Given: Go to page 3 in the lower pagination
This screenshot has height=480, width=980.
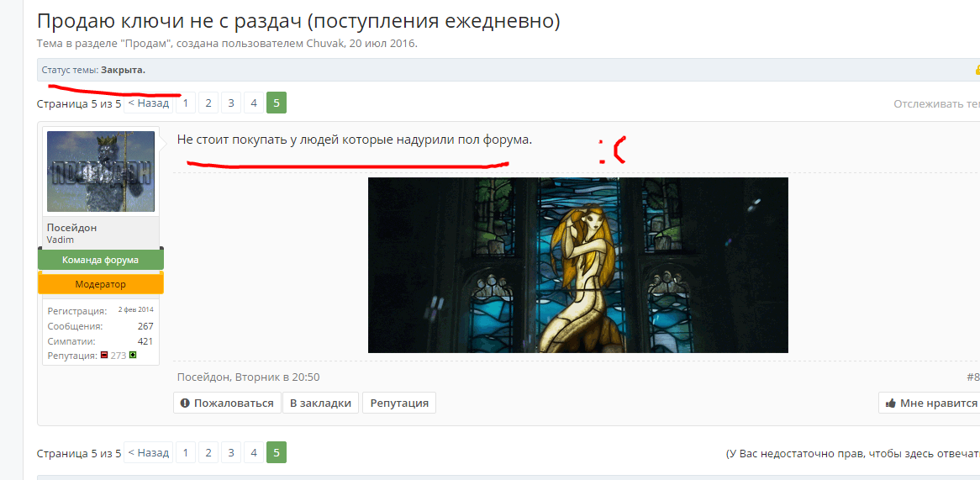Looking at the screenshot, I should pyautogui.click(x=230, y=452).
